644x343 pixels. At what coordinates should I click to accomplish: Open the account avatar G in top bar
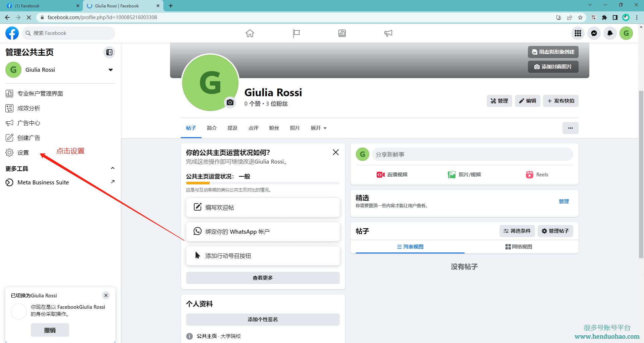626,33
